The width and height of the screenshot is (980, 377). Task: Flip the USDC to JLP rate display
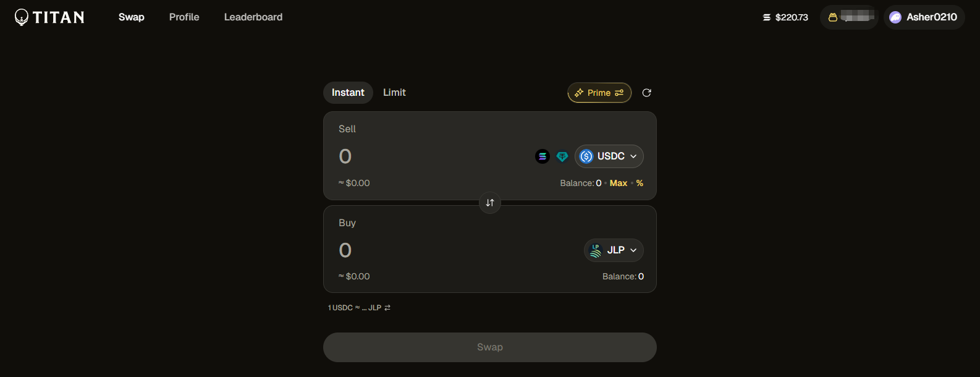pyautogui.click(x=387, y=308)
